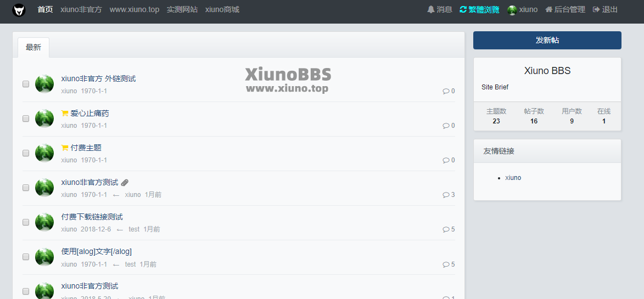Click 用户数 count 9
This screenshot has width=644, height=299.
(572, 121)
